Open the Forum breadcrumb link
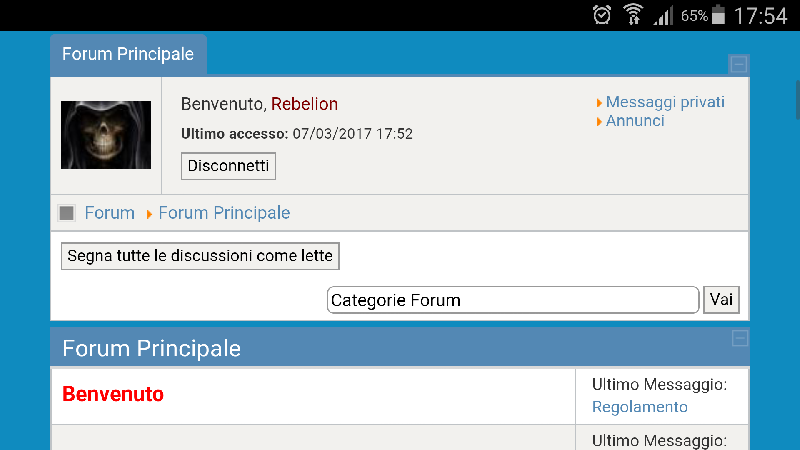The image size is (800, 450). click(110, 213)
